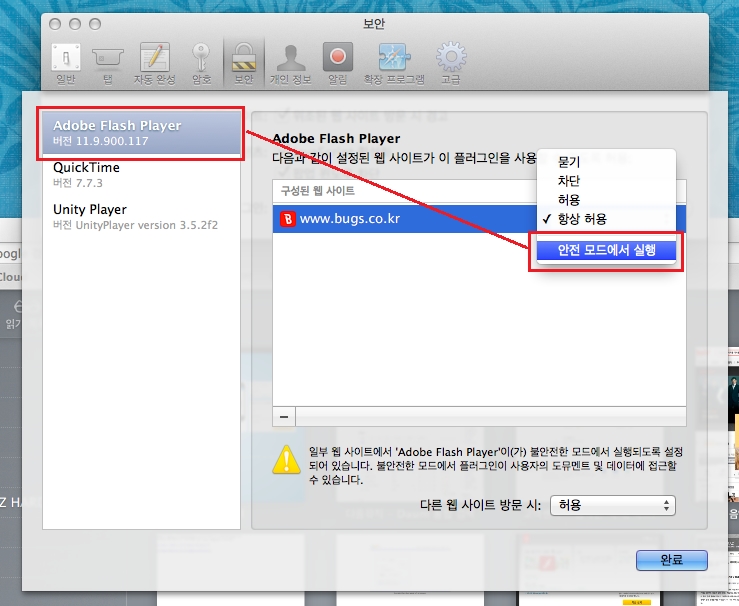Select QuickTime in the plug-in list
Viewport: 739px width, 606px height.
point(141,175)
